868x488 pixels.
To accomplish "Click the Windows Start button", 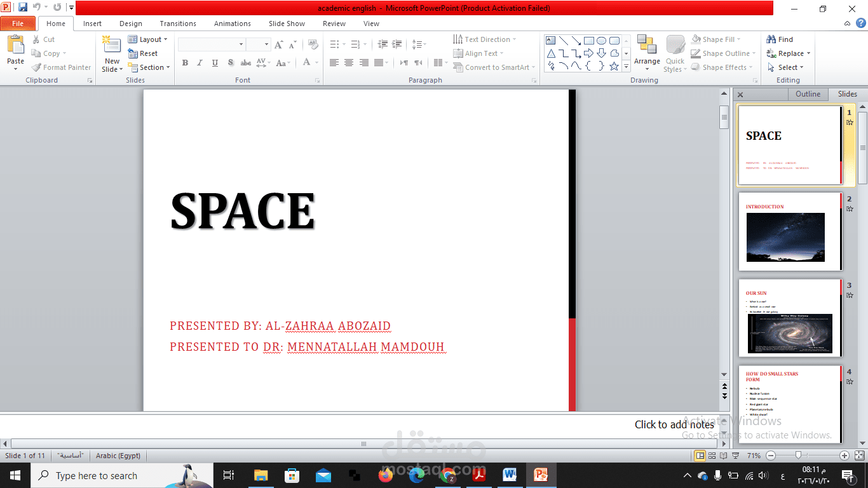I will point(15,475).
